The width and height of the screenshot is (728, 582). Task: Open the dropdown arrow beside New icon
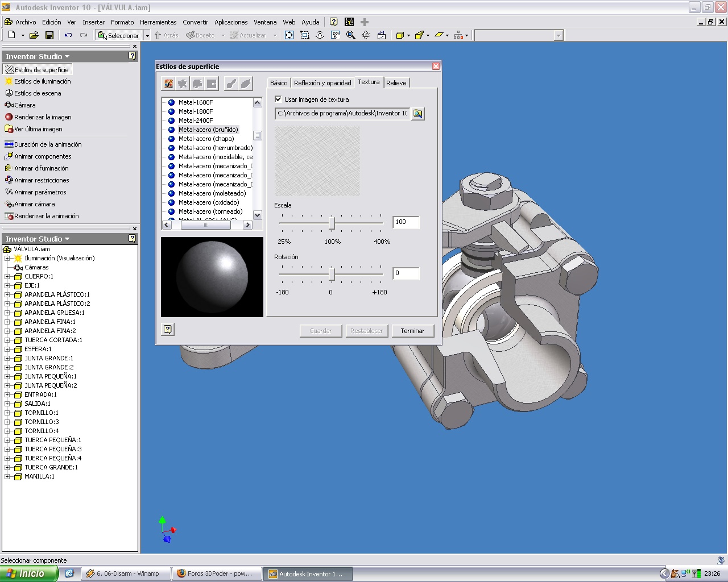[23, 35]
